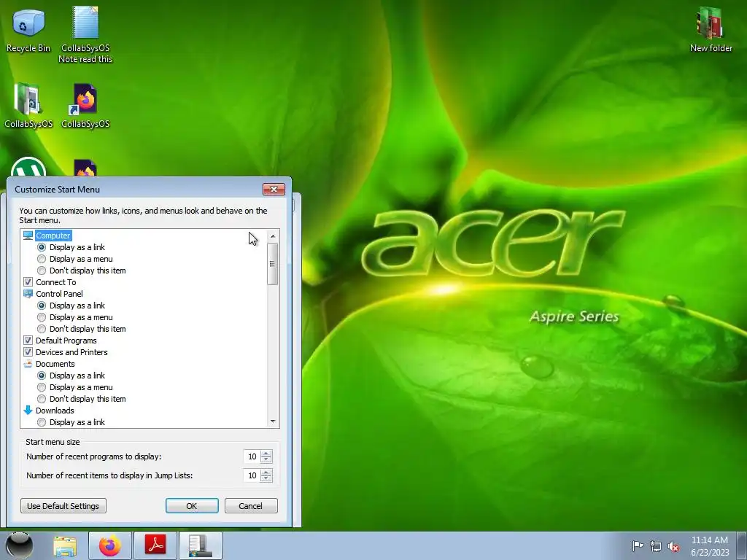Click the Cancel button
The image size is (747, 560).
click(x=251, y=506)
